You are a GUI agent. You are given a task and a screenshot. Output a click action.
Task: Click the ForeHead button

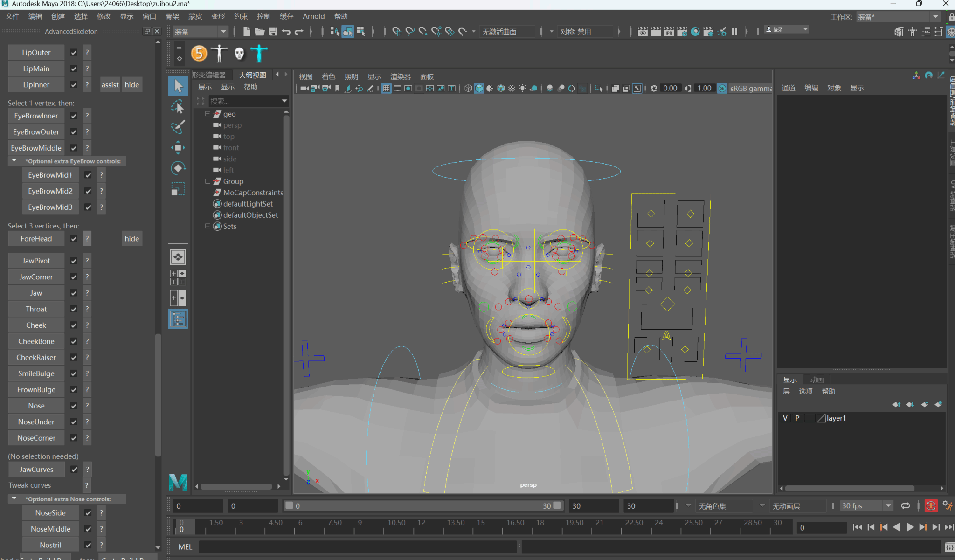36,239
